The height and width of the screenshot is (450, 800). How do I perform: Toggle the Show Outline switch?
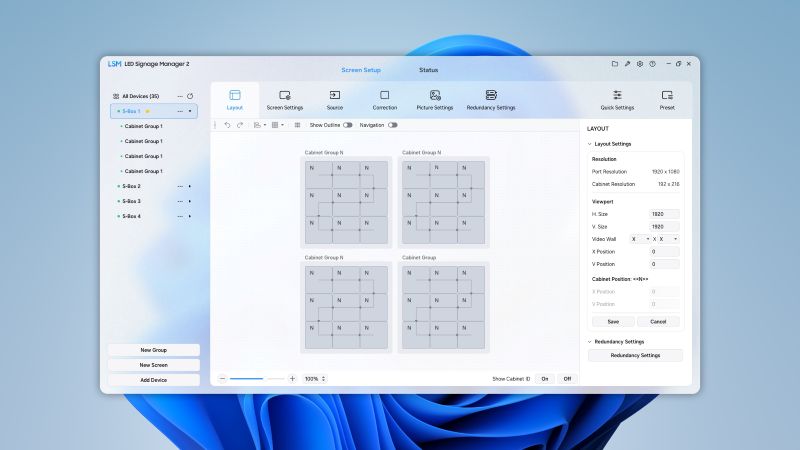click(x=347, y=125)
